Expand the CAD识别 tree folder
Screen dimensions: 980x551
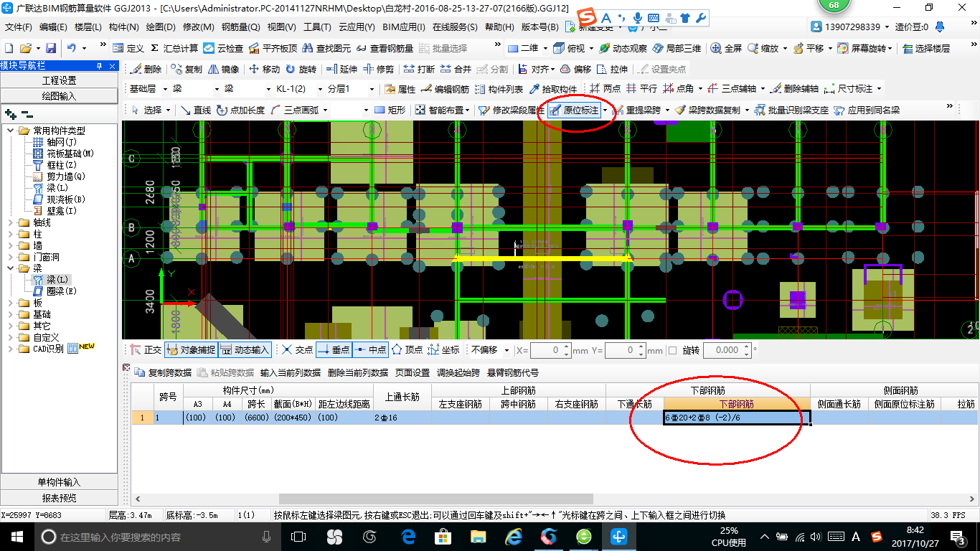9,349
